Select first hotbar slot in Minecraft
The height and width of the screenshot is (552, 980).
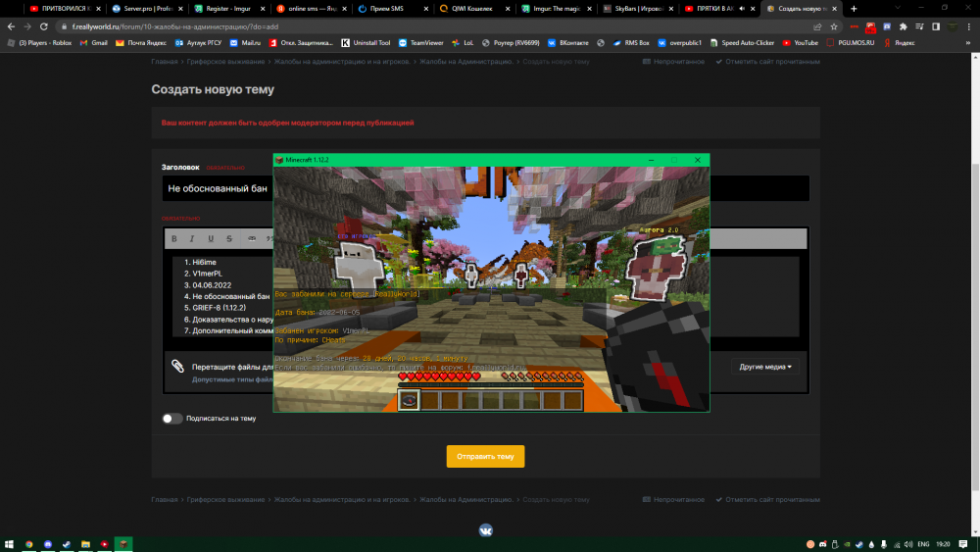pos(409,400)
